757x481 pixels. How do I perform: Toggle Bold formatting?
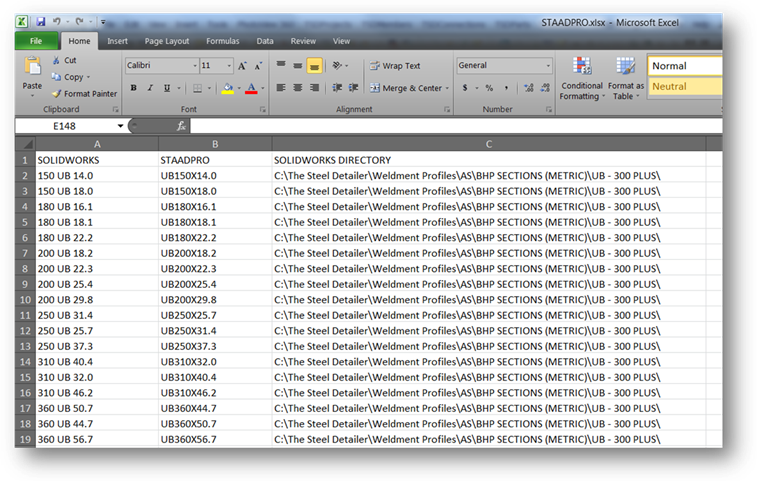[134, 88]
